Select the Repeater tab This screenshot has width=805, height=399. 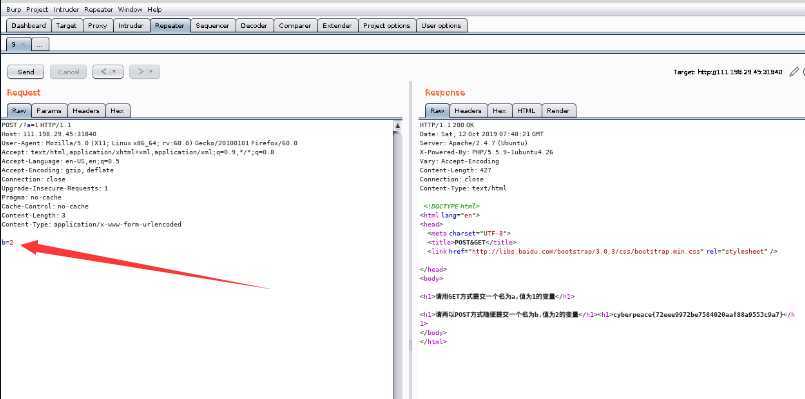coord(170,26)
